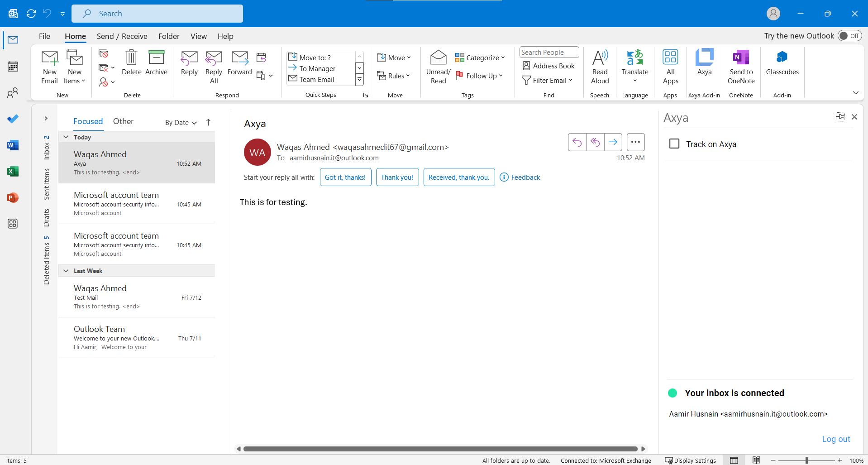The width and height of the screenshot is (868, 465).
Task: Click the Forward icon
Action: coord(239,65)
